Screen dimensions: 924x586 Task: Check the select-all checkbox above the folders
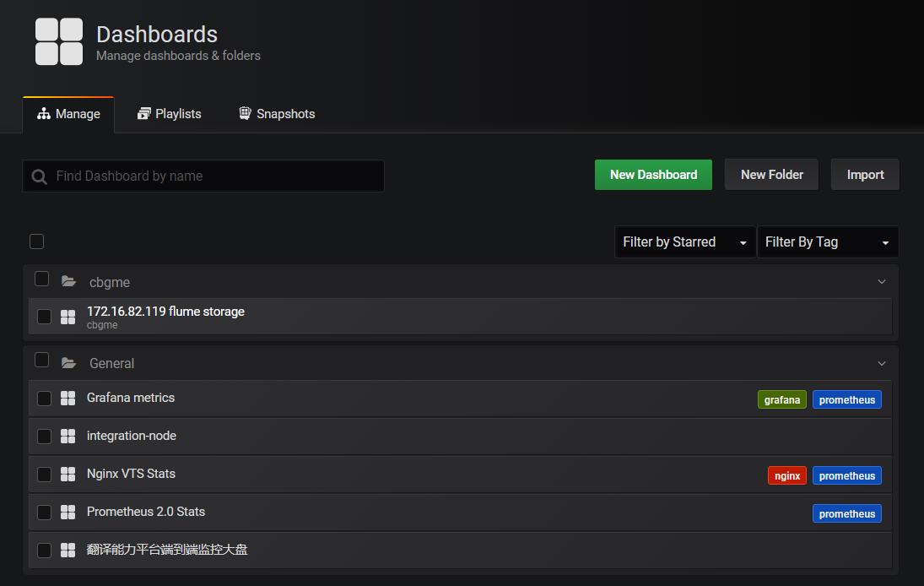coord(36,241)
